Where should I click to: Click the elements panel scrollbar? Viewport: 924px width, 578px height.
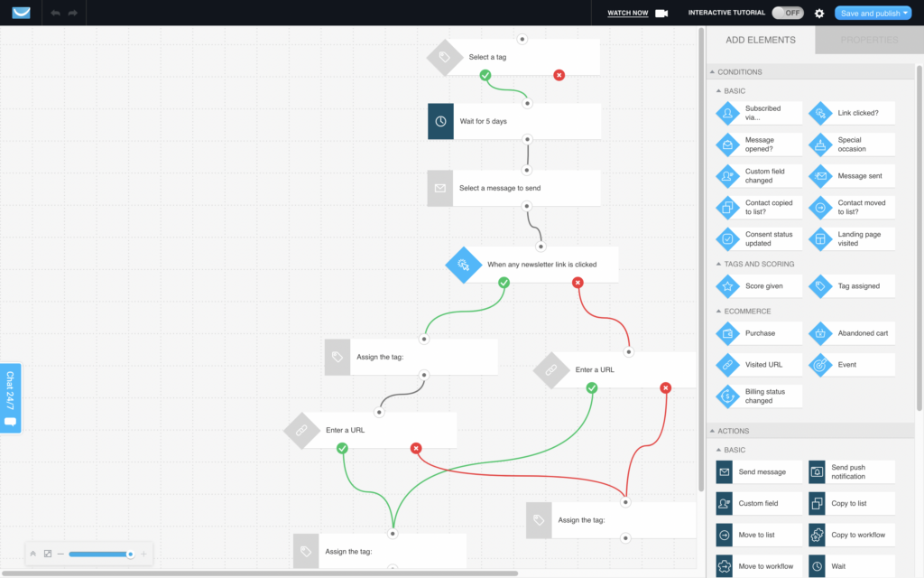[x=919, y=238]
